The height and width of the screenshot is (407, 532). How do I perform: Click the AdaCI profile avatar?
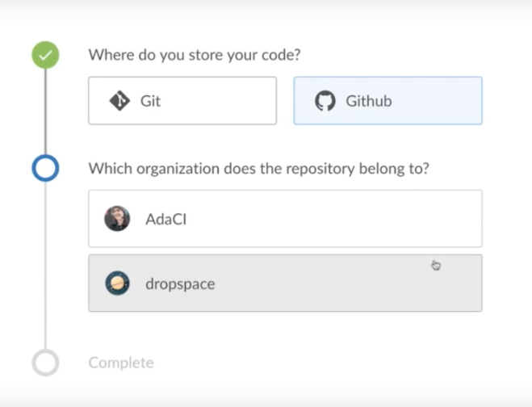click(117, 219)
